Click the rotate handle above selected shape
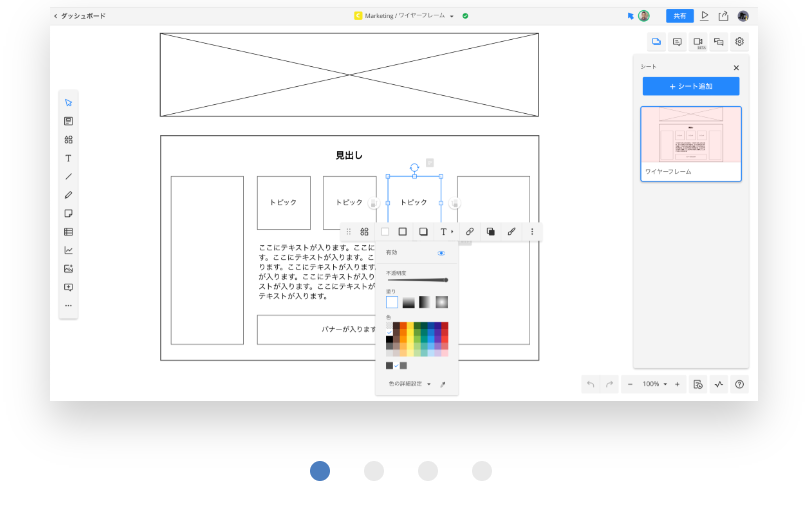This screenshot has width=808, height=516. [414, 168]
